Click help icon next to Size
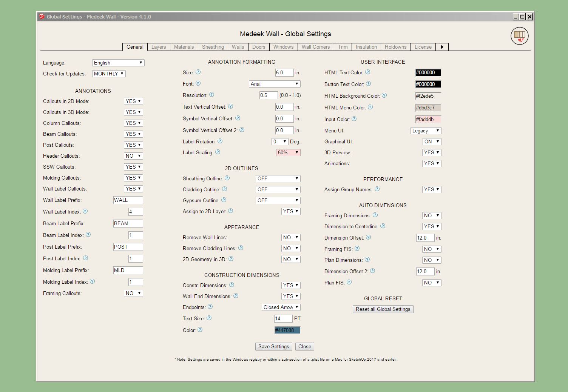 (x=198, y=72)
